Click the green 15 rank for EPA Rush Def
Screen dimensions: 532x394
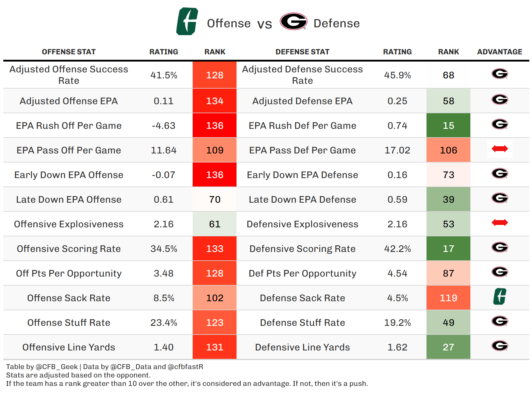coord(448,126)
